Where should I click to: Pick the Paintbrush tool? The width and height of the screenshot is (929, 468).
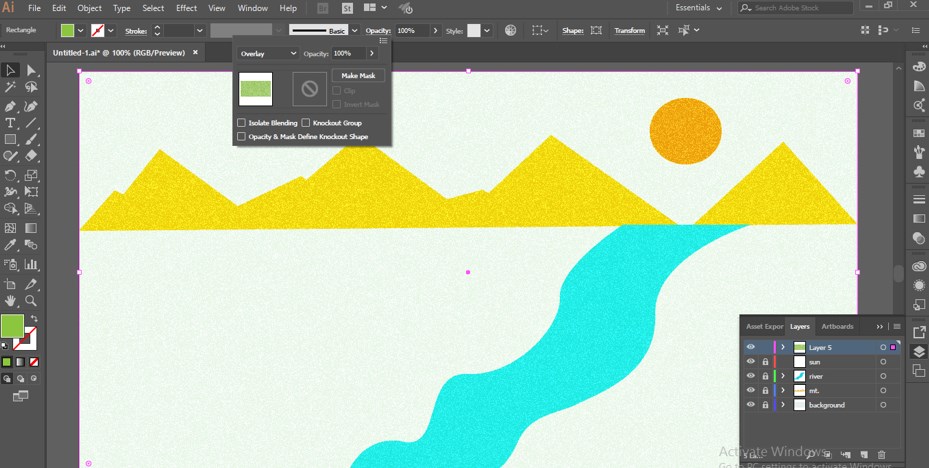(x=31, y=140)
